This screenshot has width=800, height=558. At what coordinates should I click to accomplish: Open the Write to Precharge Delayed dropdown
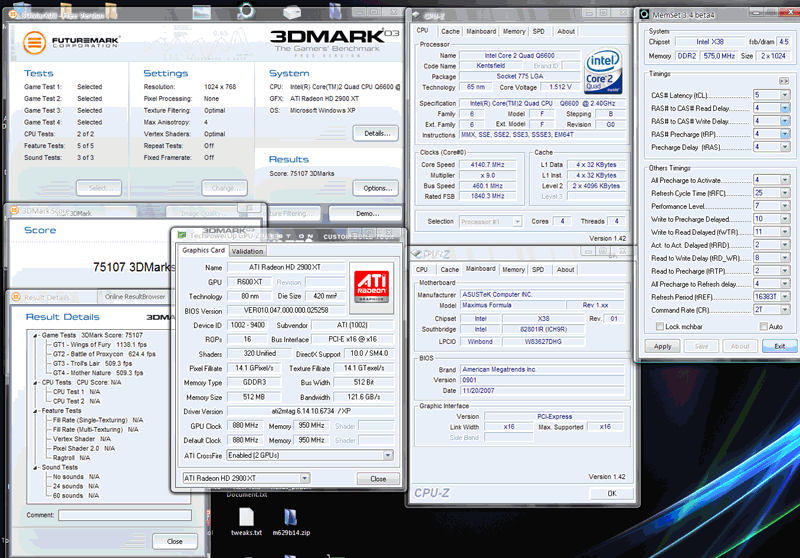click(785, 219)
